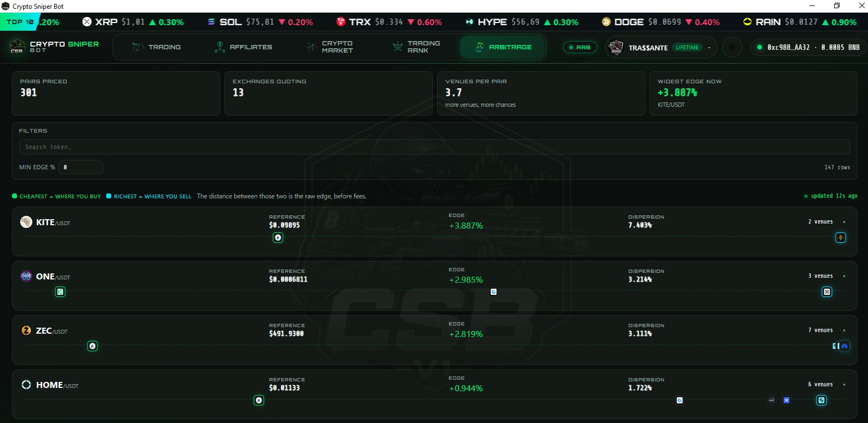
Task: Click HOME edge value +0.944%
Action: (466, 388)
